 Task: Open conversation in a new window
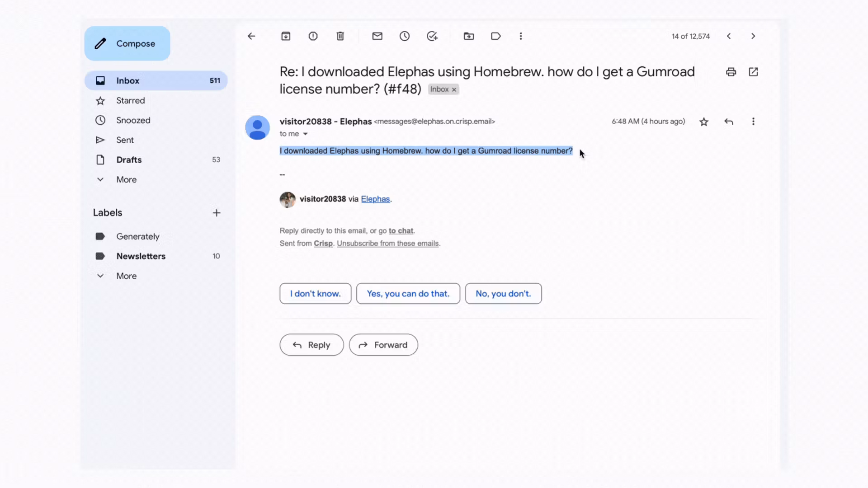(753, 72)
